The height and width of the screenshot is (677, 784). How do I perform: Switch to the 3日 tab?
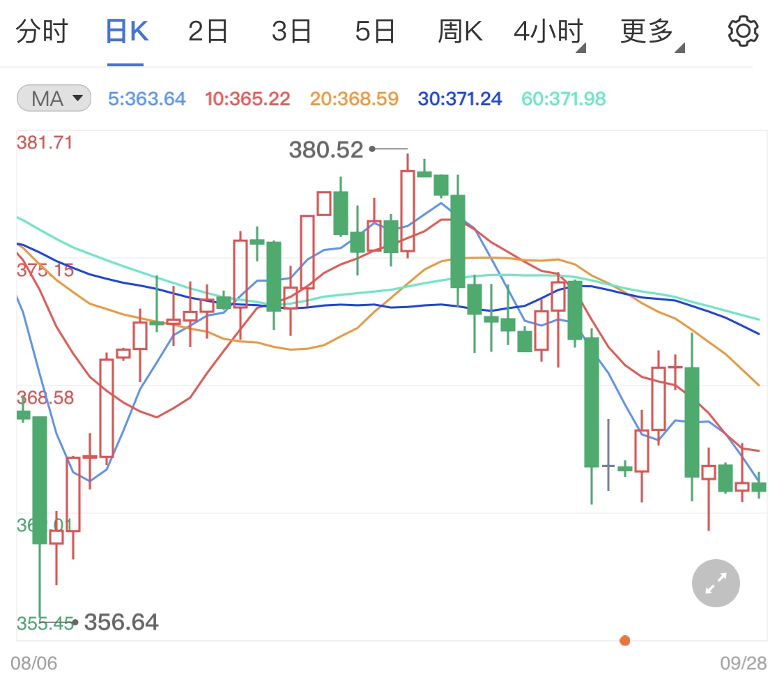[x=291, y=31]
